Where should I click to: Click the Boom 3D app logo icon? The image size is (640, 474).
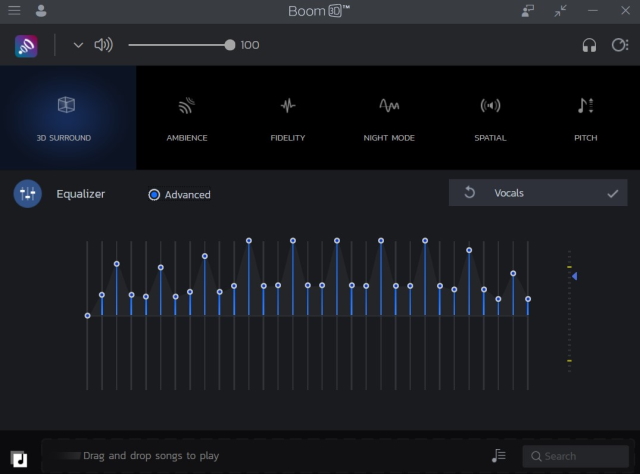(26, 46)
